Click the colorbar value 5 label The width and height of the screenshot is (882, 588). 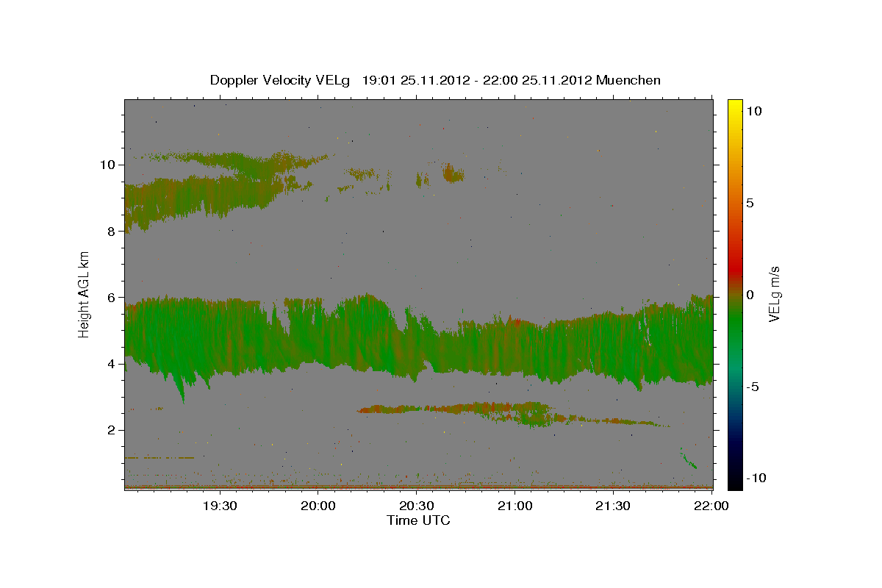(750, 203)
